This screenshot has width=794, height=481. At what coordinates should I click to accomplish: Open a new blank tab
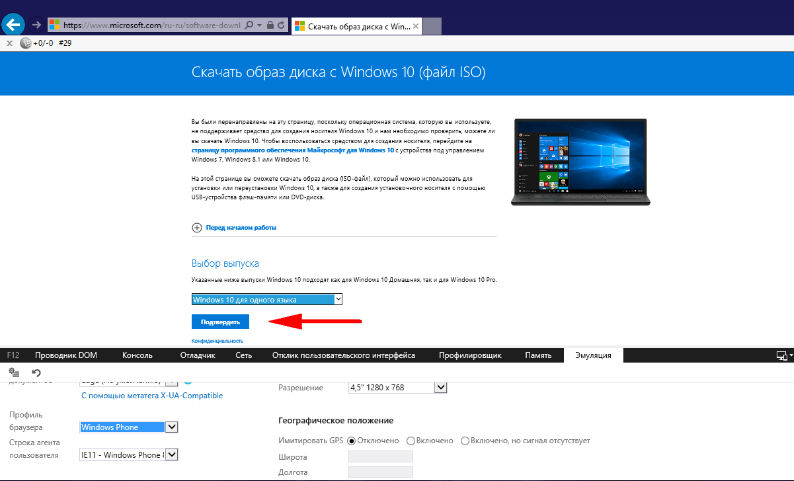432,26
